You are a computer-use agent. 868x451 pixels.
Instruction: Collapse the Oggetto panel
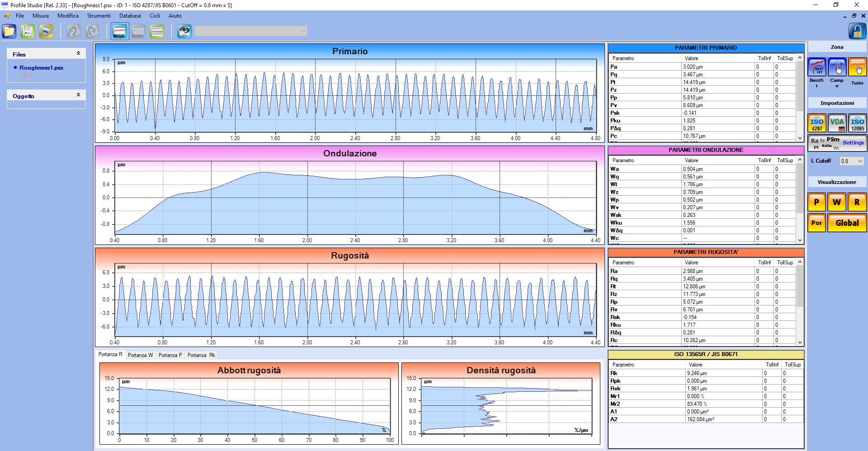click(x=78, y=95)
